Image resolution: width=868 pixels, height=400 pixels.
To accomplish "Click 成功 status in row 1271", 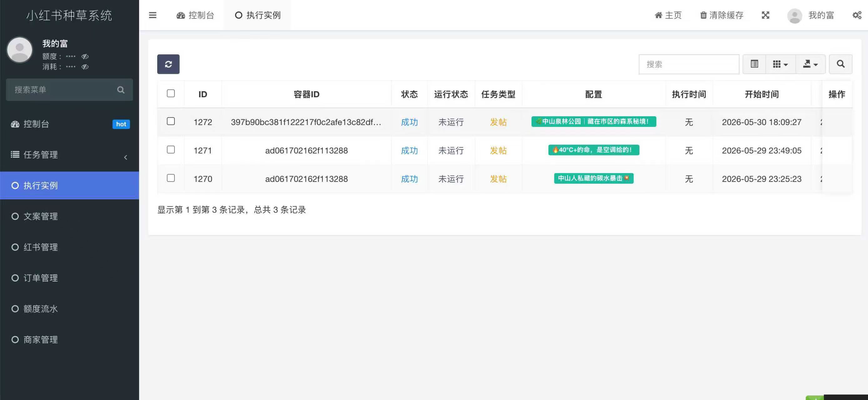I will tap(409, 151).
